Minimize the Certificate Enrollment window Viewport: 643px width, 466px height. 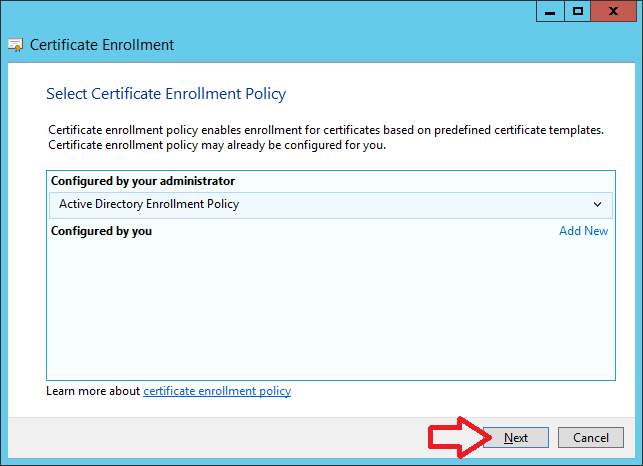(550, 11)
